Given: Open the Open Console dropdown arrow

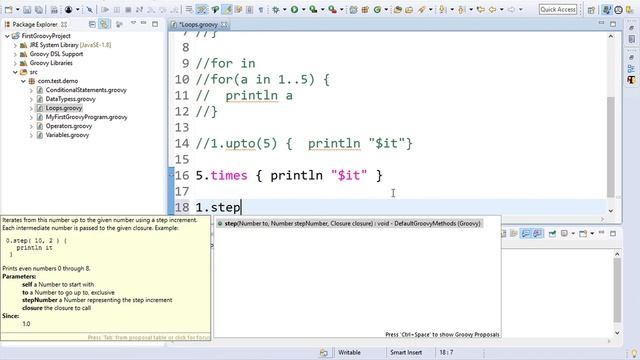Looking at the screenshot, I should coord(592,233).
